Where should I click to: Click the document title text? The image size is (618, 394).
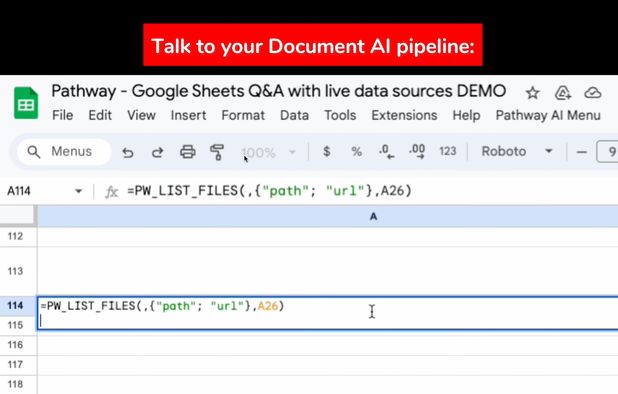coord(278,91)
